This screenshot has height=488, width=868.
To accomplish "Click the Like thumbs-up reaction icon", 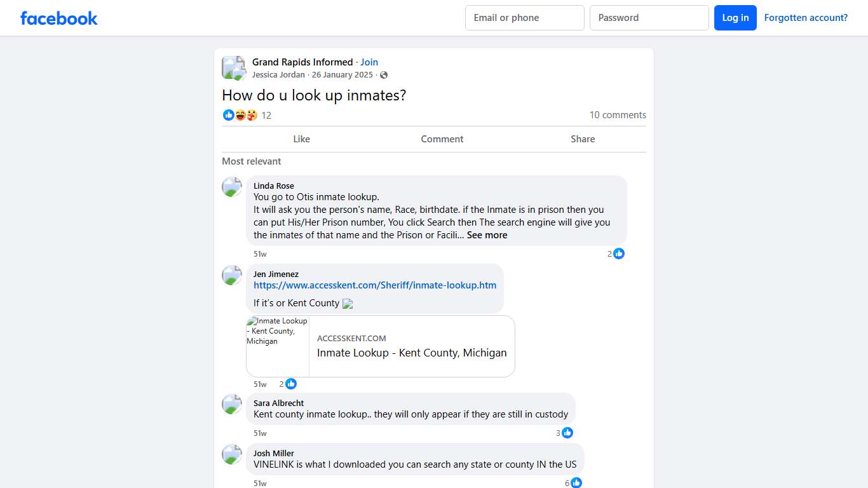I will tap(229, 115).
